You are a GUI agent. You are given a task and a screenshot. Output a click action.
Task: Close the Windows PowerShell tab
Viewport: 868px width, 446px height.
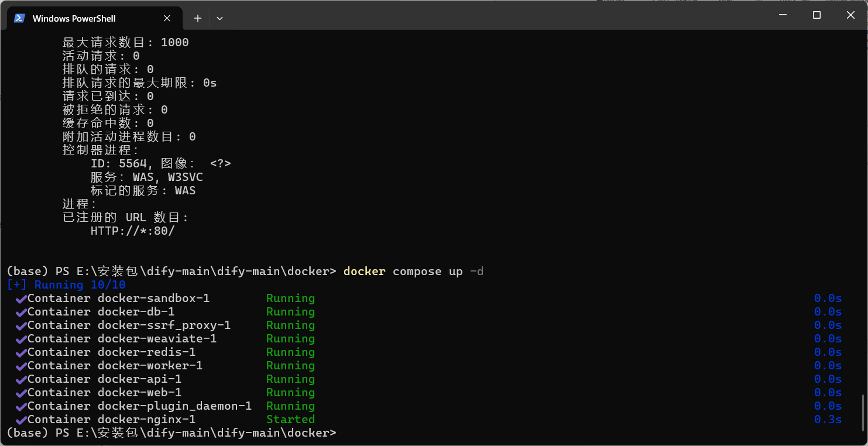(167, 18)
